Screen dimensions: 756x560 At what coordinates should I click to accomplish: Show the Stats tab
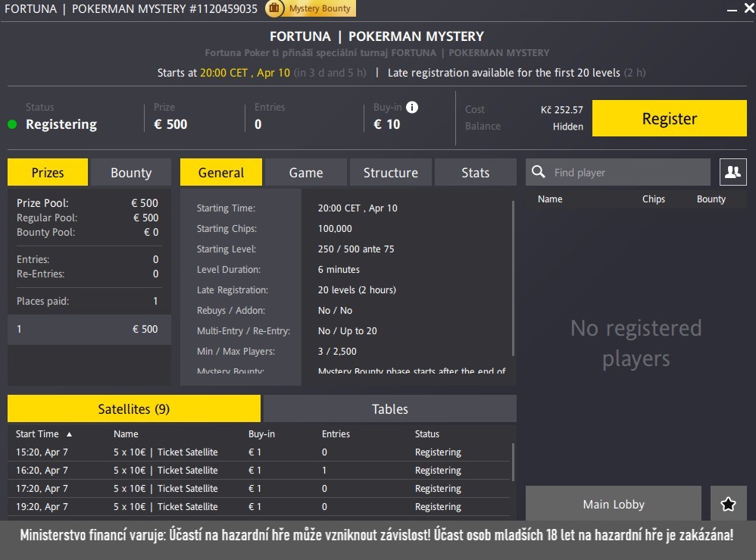(x=475, y=173)
